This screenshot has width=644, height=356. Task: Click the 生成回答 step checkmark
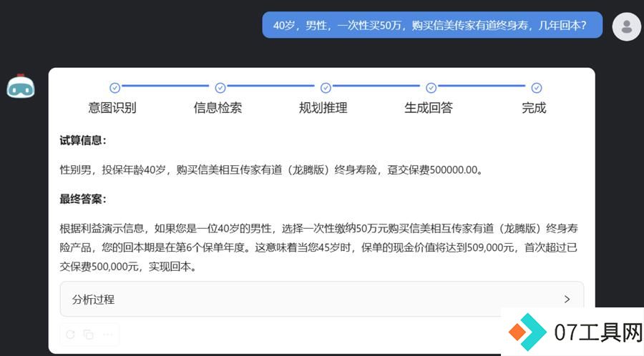click(431, 88)
